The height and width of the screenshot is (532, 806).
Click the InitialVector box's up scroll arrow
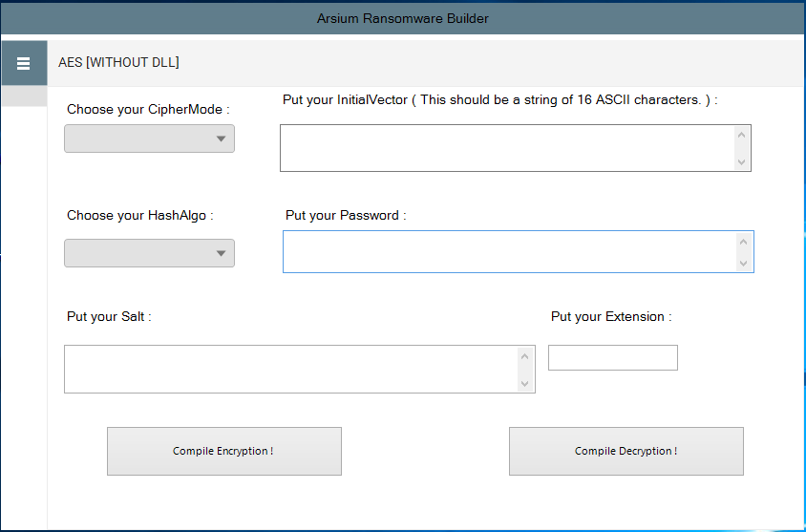(741, 135)
